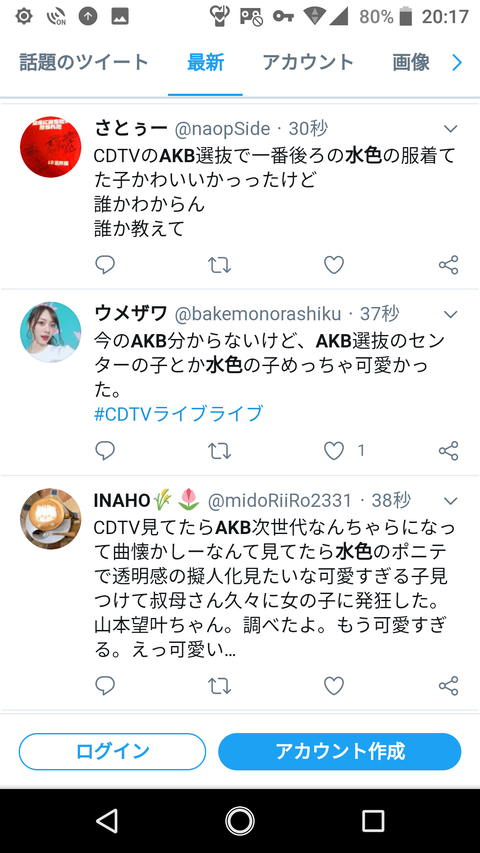
Task: Like ウメザワ's tweet showing 1 like
Action: click(x=334, y=450)
